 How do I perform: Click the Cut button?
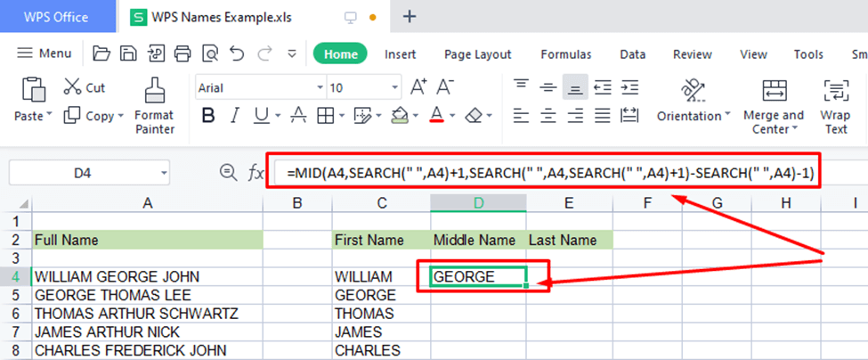coord(85,87)
